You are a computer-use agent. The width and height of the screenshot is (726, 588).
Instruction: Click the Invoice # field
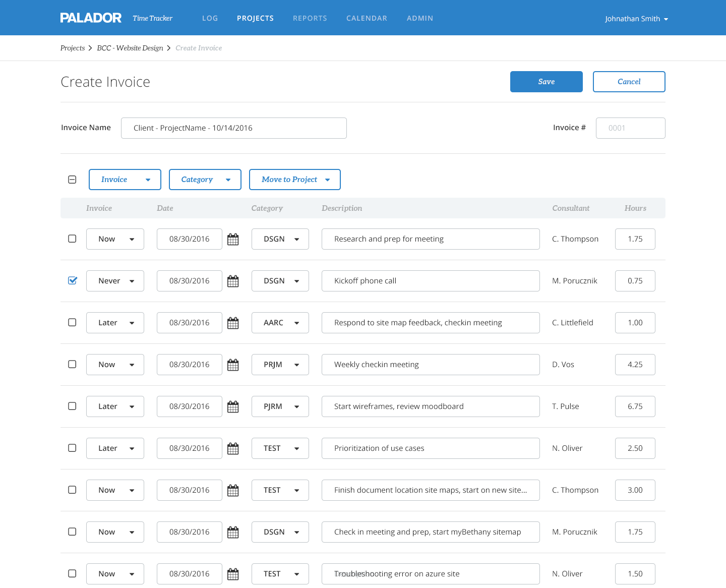point(631,128)
